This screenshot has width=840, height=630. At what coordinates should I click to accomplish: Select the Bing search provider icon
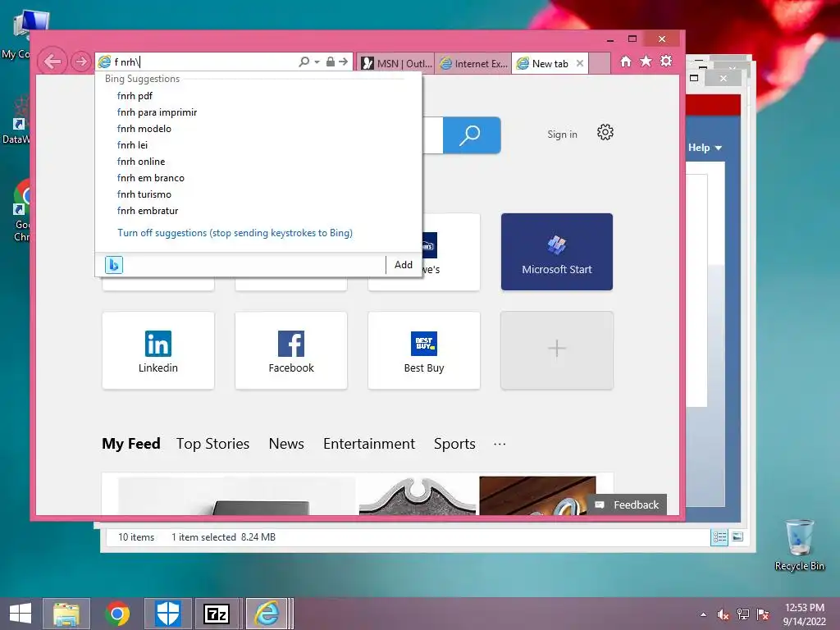point(114,265)
